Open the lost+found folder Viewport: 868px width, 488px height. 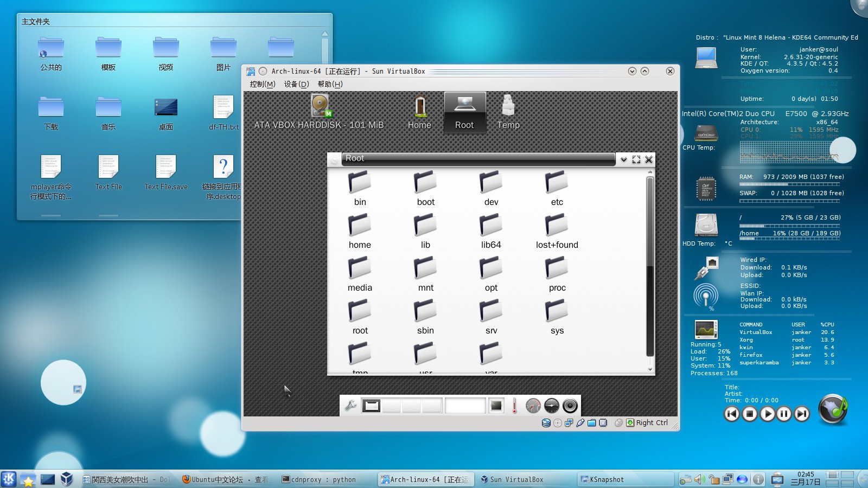click(x=557, y=232)
